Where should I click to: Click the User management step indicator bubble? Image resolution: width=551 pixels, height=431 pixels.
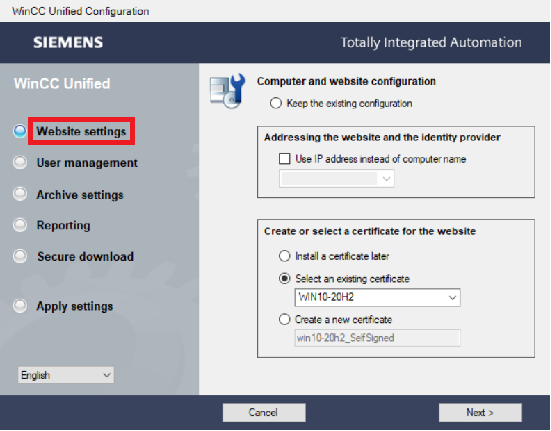pyautogui.click(x=20, y=163)
